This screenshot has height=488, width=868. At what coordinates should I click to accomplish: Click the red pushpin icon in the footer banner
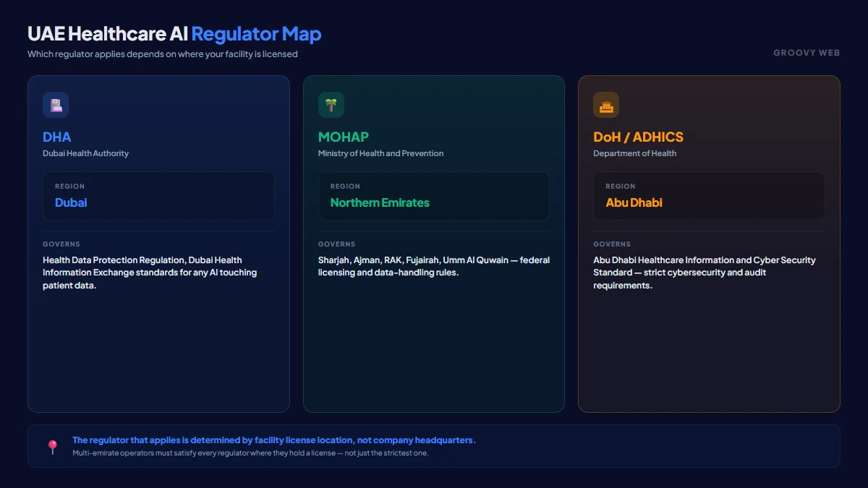52,447
